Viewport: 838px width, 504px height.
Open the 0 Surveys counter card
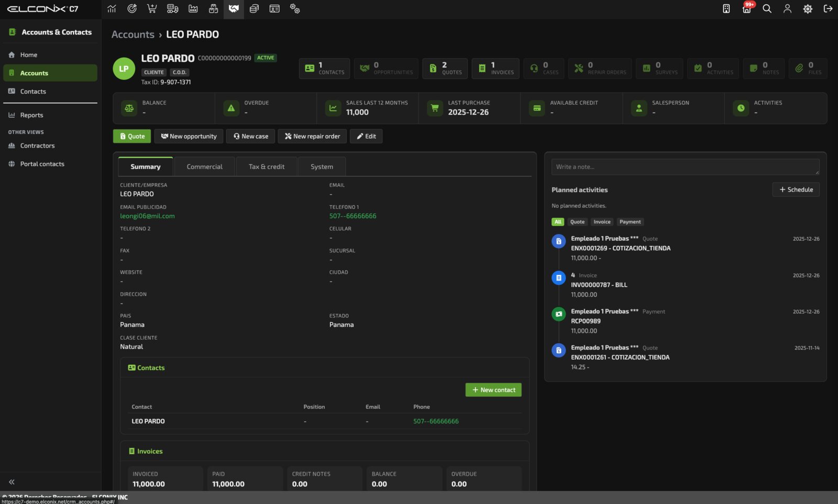tap(659, 69)
